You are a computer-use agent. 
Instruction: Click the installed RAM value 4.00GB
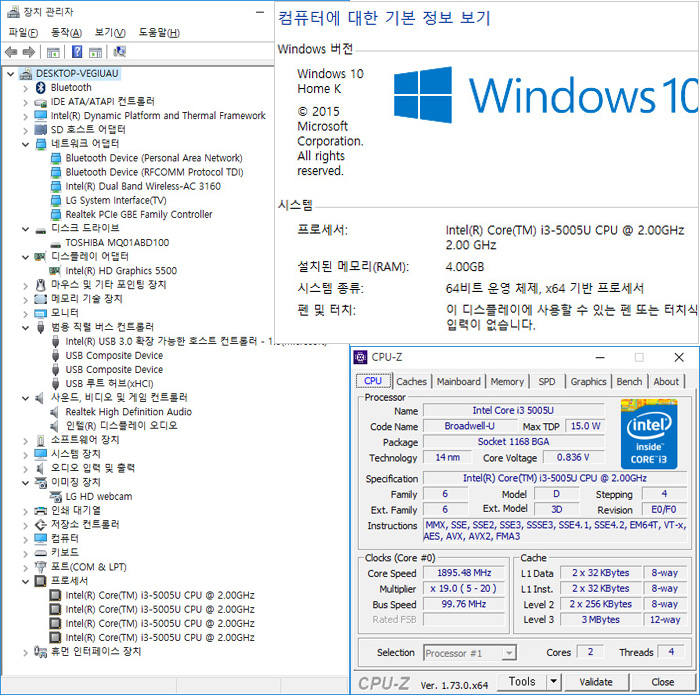point(465,267)
